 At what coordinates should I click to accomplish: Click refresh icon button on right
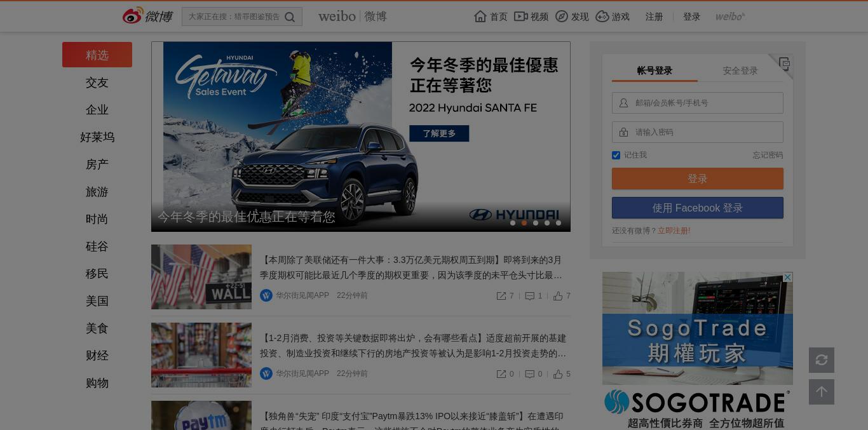pyautogui.click(x=822, y=360)
